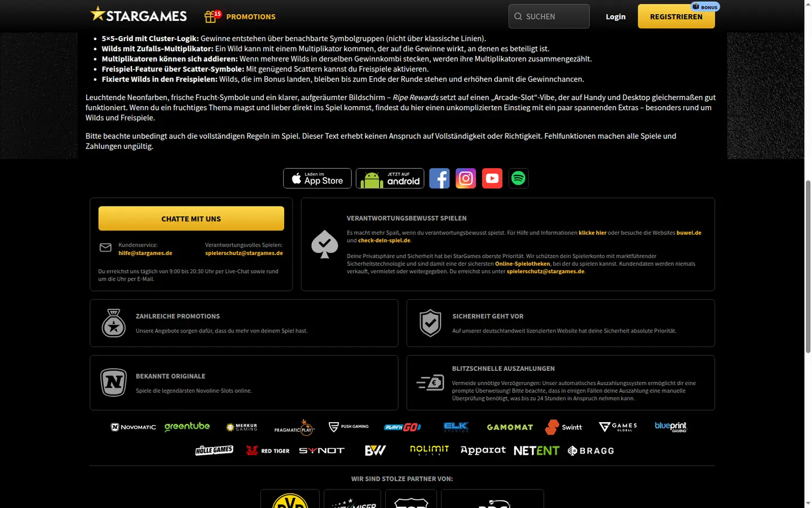Open the Instagram profile icon
This screenshot has height=508, width=812.
466,178
